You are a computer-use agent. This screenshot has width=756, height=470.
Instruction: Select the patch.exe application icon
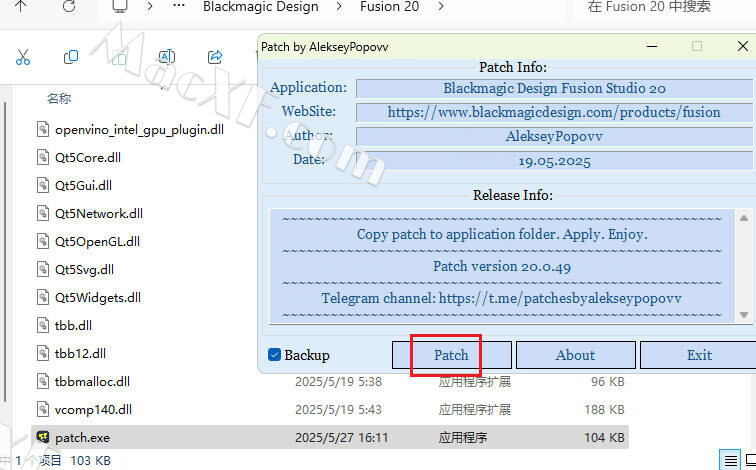coord(43,437)
